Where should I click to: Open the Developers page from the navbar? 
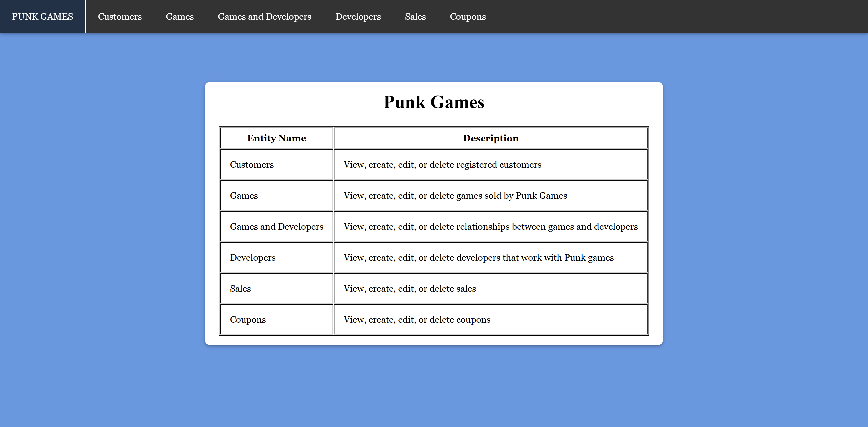358,16
